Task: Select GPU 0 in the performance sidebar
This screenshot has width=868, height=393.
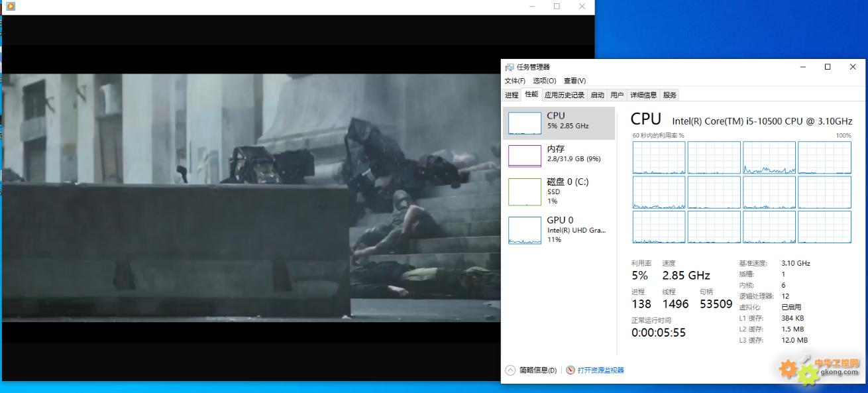Action: (559, 230)
